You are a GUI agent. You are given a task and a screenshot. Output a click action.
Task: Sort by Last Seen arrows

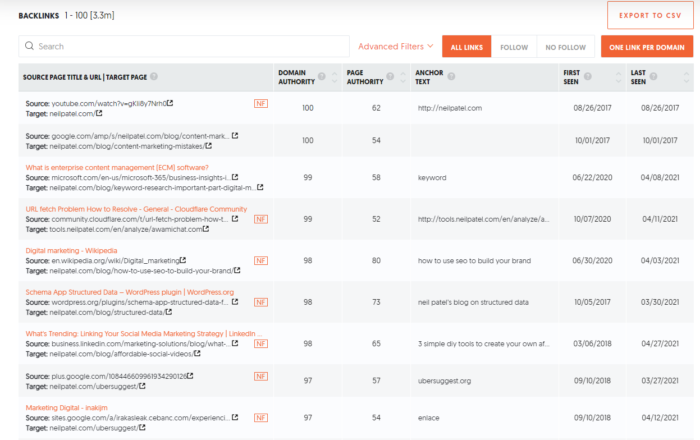(x=686, y=77)
